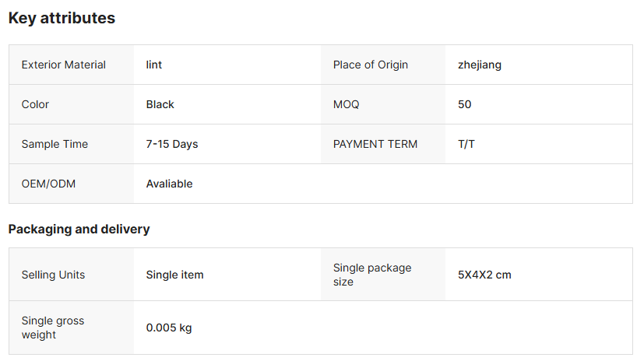
Task: Click the MOQ label cell
Action: (x=347, y=104)
